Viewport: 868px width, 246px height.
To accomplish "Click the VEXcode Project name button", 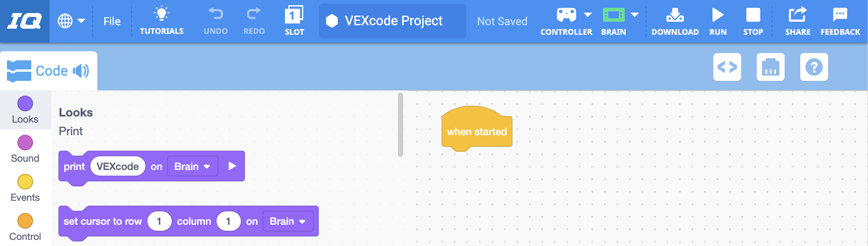I will [392, 21].
